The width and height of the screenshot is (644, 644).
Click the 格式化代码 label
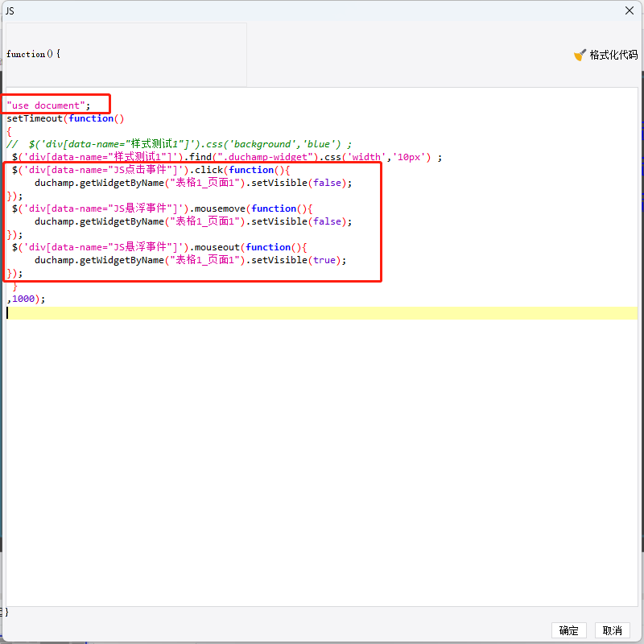613,55
